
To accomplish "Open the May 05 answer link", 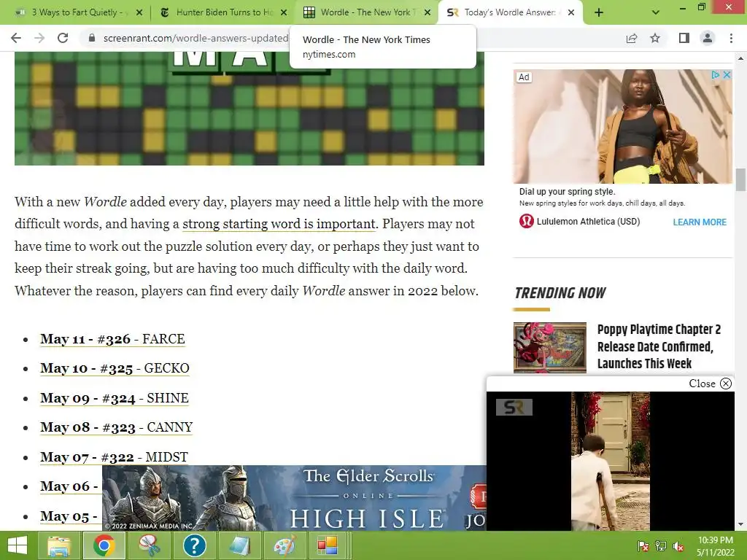I will pyautogui.click(x=69, y=516).
